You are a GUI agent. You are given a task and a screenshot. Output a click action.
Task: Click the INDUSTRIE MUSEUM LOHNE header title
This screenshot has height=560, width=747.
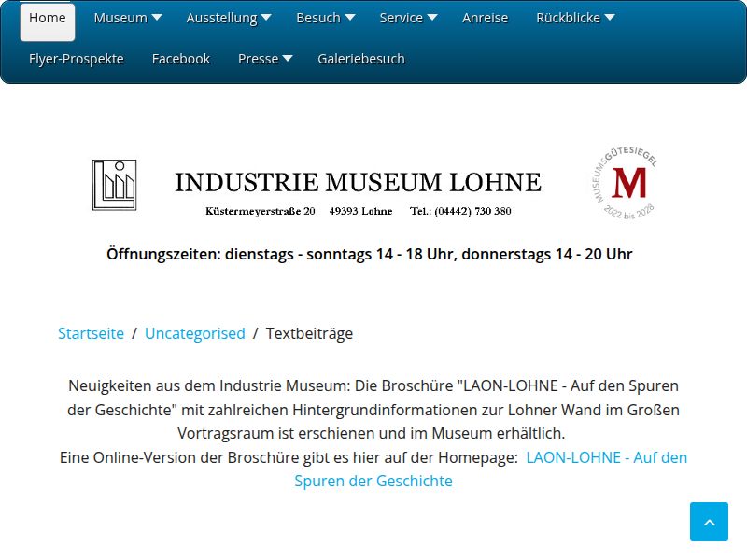click(358, 182)
